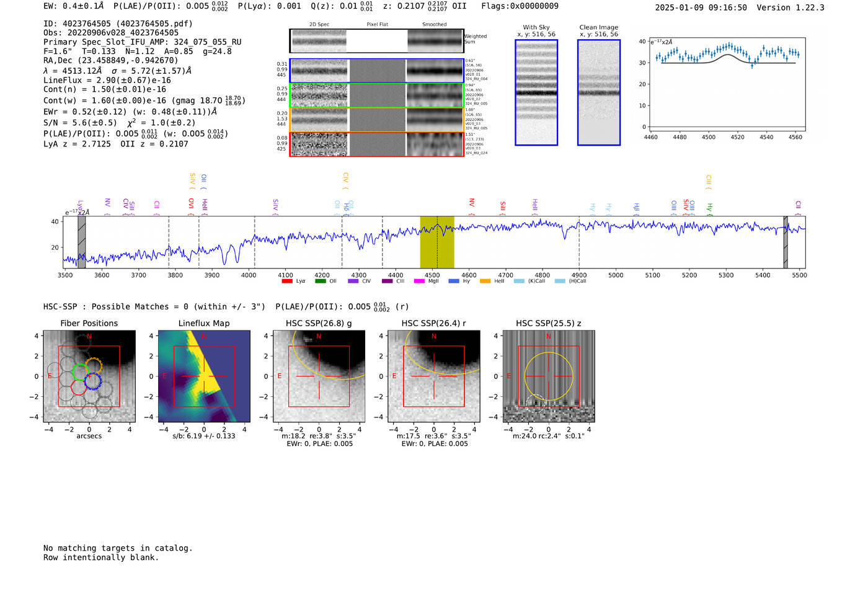The image size is (868, 591).
Task: Click the yellow aperture circle in z image
Action: pyautogui.click(x=549, y=376)
